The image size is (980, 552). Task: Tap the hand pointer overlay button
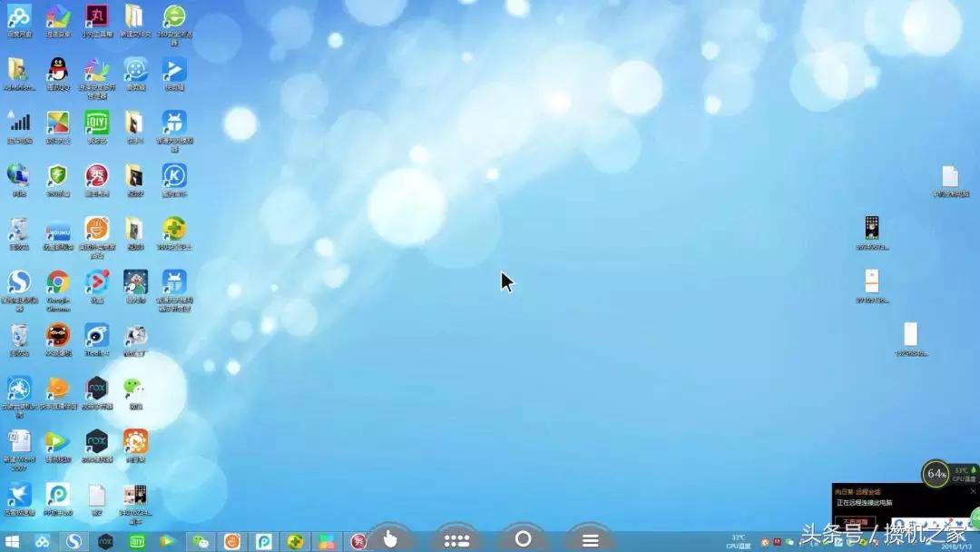(x=390, y=538)
